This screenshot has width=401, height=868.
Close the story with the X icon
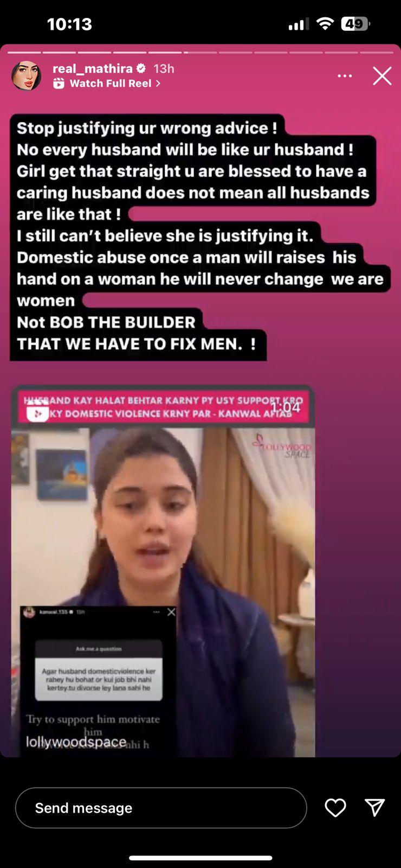click(382, 76)
